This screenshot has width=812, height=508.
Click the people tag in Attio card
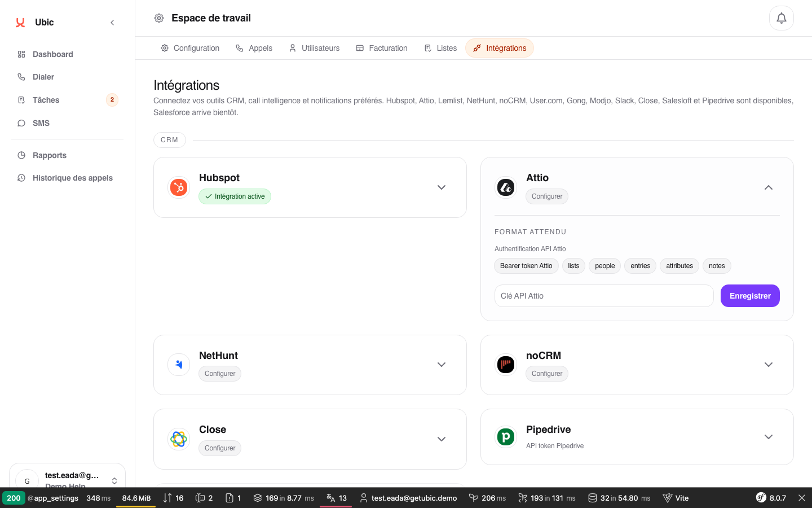pos(604,266)
